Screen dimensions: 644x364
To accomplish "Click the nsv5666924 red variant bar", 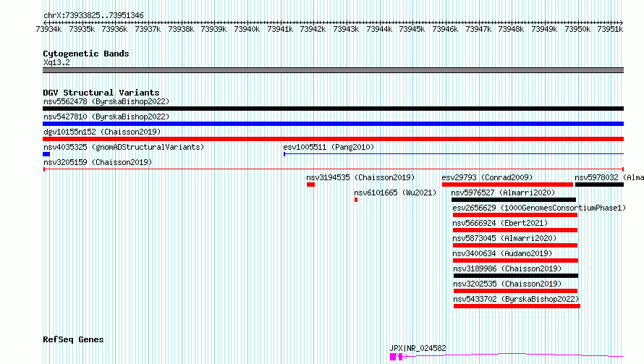I will [x=515, y=230].
